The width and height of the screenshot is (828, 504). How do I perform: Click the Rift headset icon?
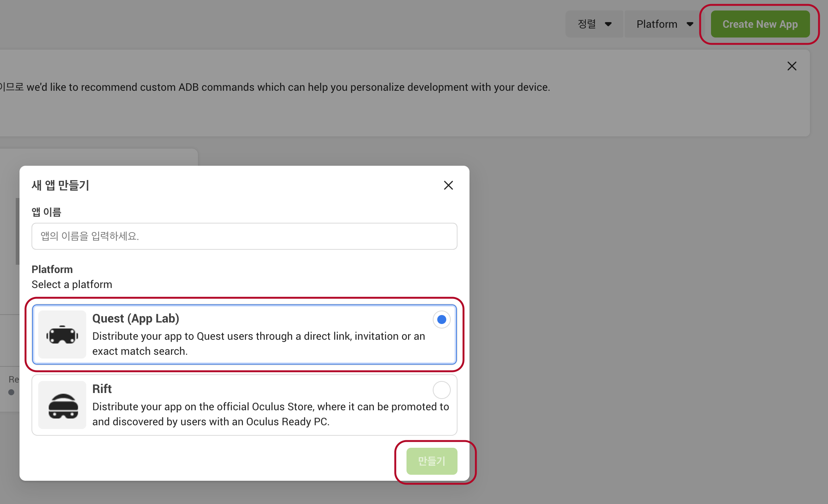[x=63, y=406]
